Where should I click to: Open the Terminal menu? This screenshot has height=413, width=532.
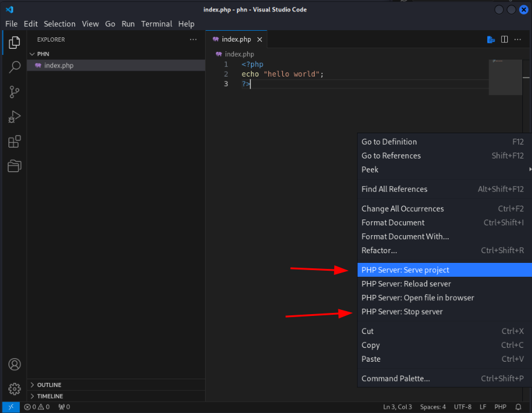(156, 24)
